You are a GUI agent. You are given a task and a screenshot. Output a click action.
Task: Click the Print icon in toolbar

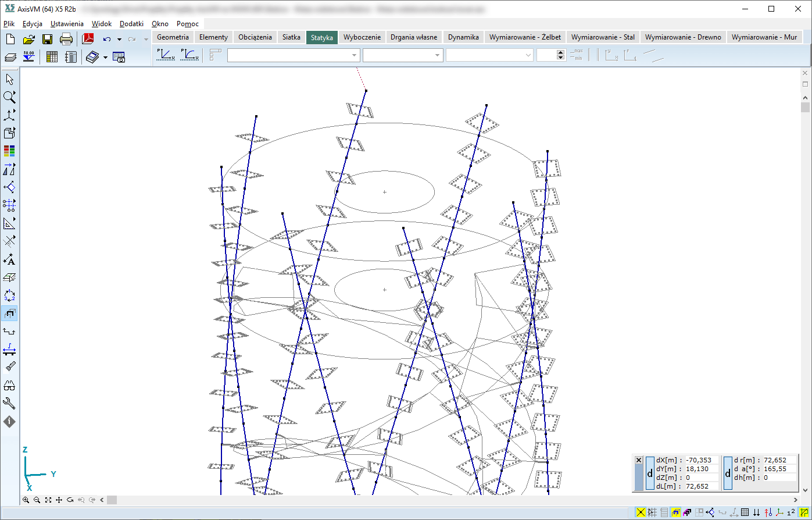point(66,40)
